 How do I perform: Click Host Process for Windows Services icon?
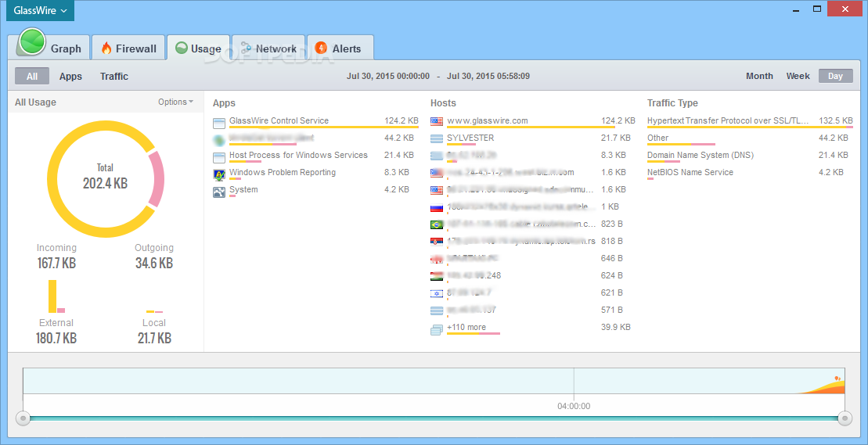point(219,157)
